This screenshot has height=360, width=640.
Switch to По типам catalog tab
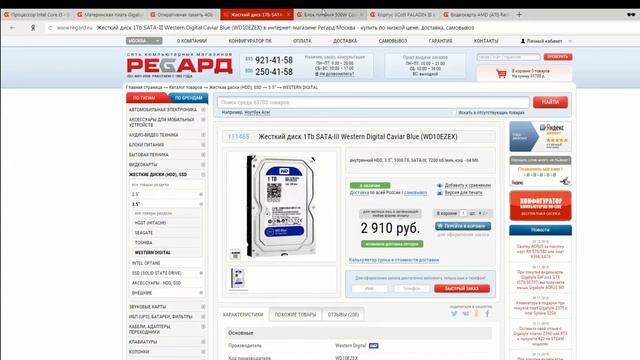[147, 98]
